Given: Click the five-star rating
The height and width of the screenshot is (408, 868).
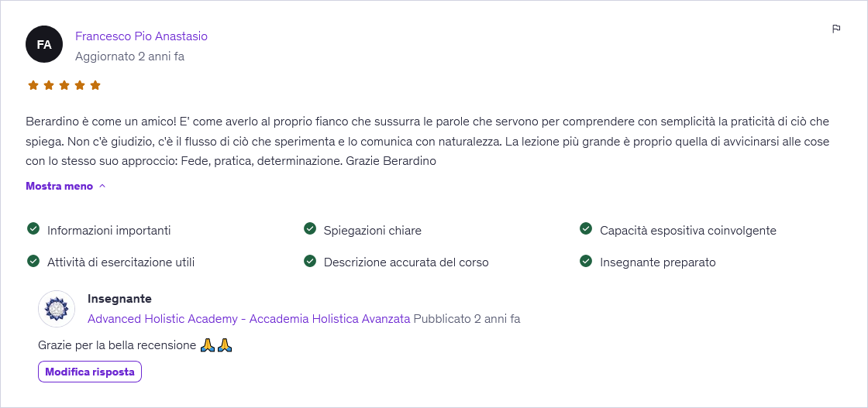Looking at the screenshot, I should (x=64, y=85).
